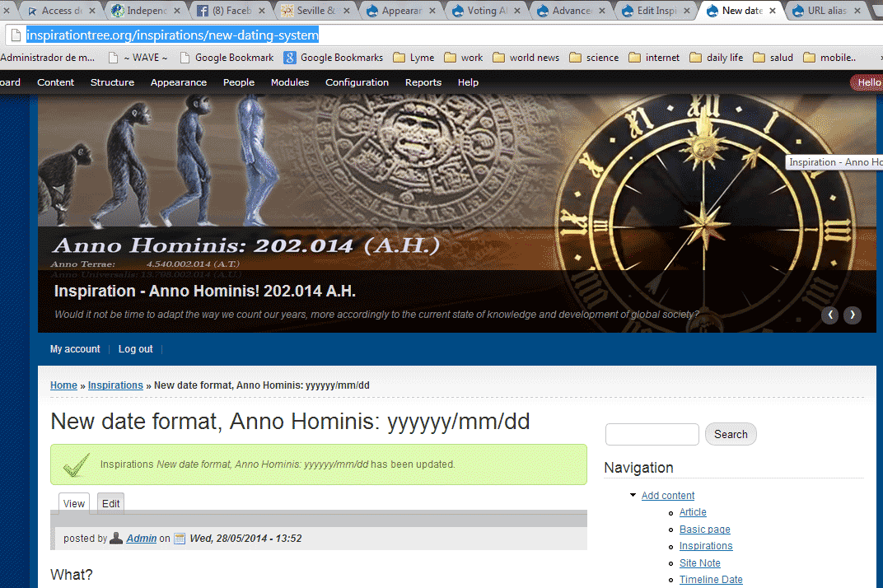Follow the Inspirations breadcrumb link
Image resolution: width=883 pixels, height=588 pixels.
(x=115, y=385)
